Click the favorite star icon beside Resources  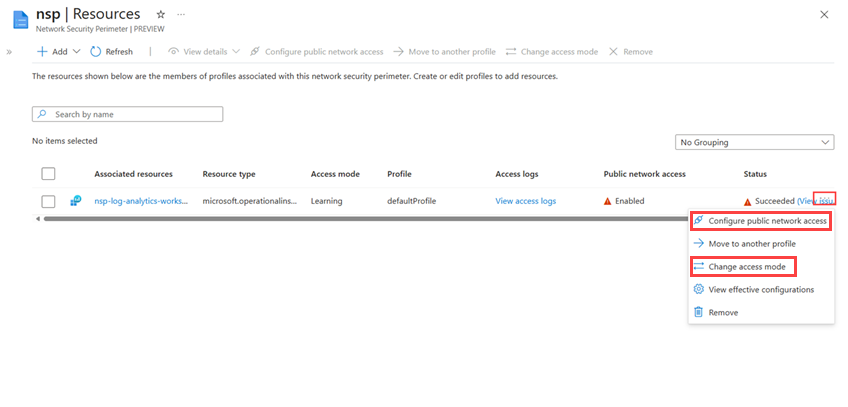tap(161, 15)
